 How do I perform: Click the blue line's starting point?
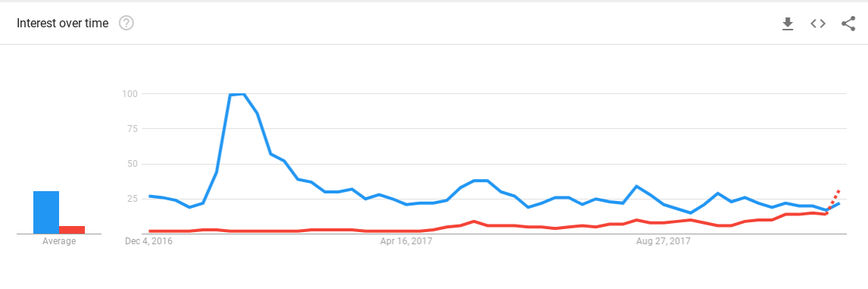click(x=151, y=196)
